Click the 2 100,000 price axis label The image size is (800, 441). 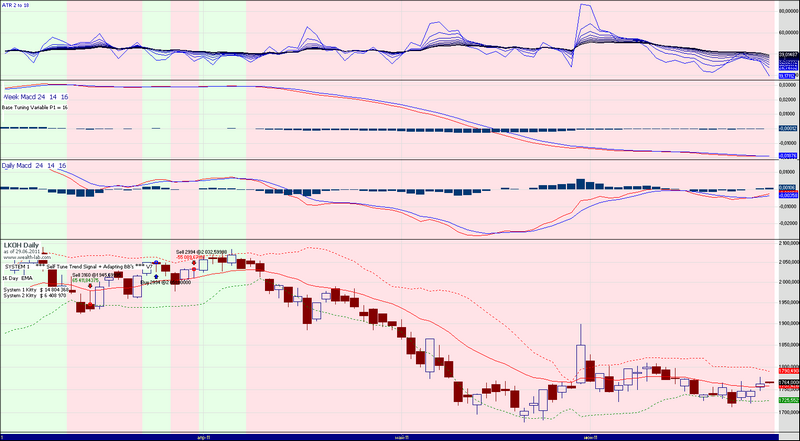click(785, 243)
